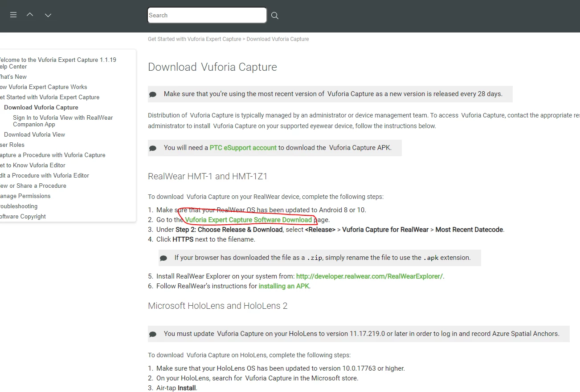Screen dimensions: 580x392
Task: Open What's New in sidebar
Action: pos(13,77)
